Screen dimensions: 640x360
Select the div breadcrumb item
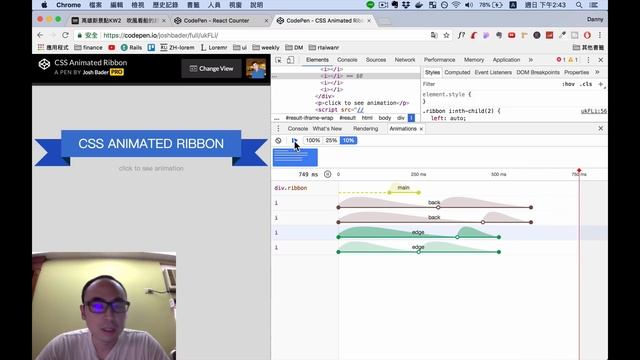(401, 118)
